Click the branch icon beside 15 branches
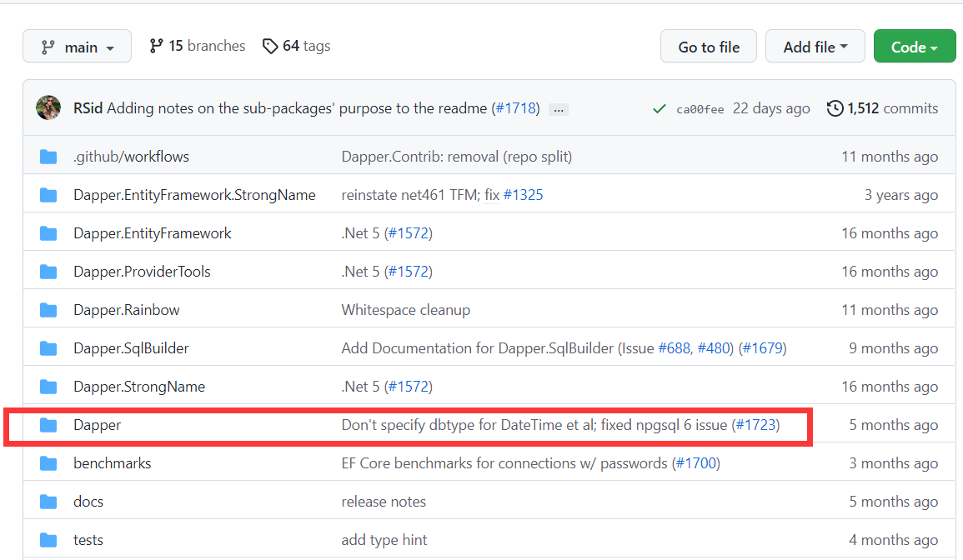This screenshot has height=560, width=963. [x=156, y=46]
